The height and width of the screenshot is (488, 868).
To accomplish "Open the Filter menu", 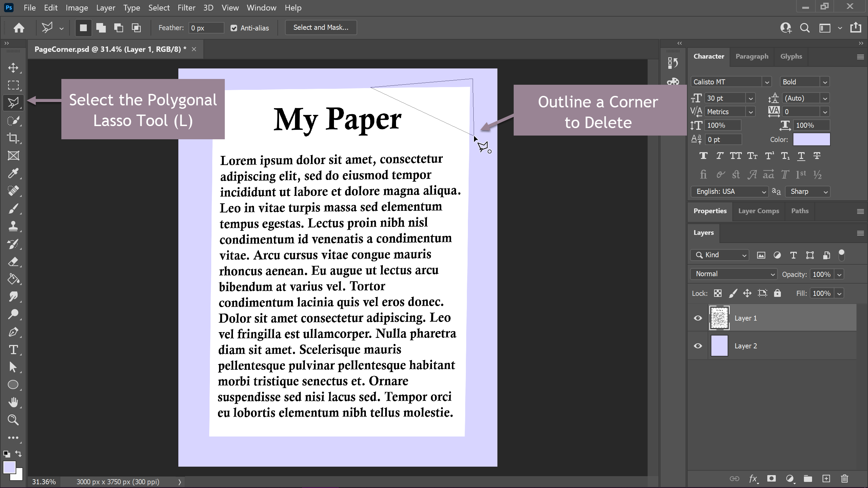I will 186,7.
